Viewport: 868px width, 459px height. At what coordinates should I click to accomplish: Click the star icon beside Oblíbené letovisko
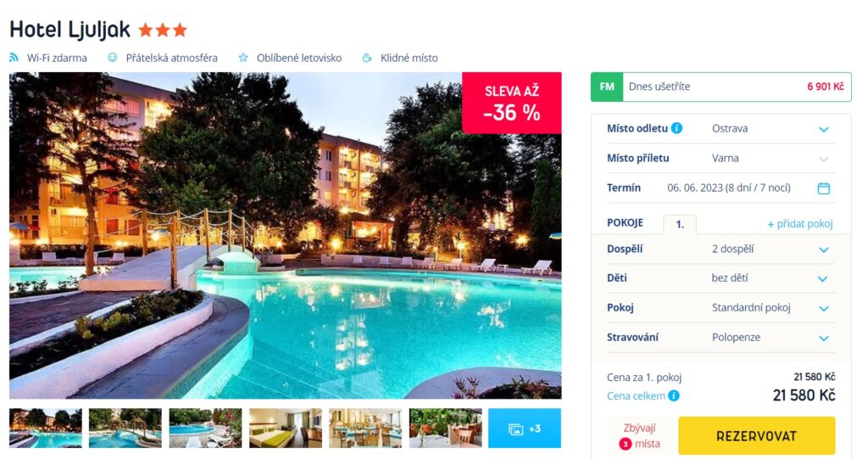pos(243,58)
